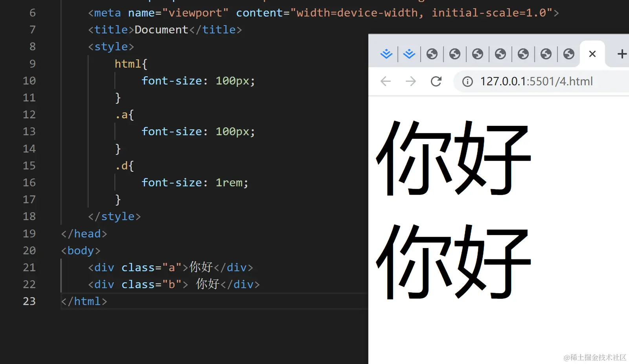This screenshot has height=364, width=629.
Task: Click the opening <body> tag
Action: tap(81, 251)
